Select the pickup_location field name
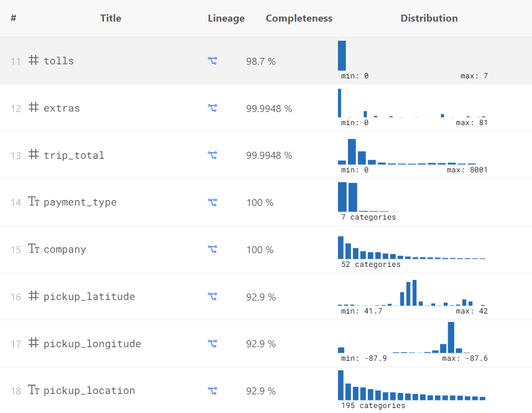The image size is (532, 413). pos(89,390)
